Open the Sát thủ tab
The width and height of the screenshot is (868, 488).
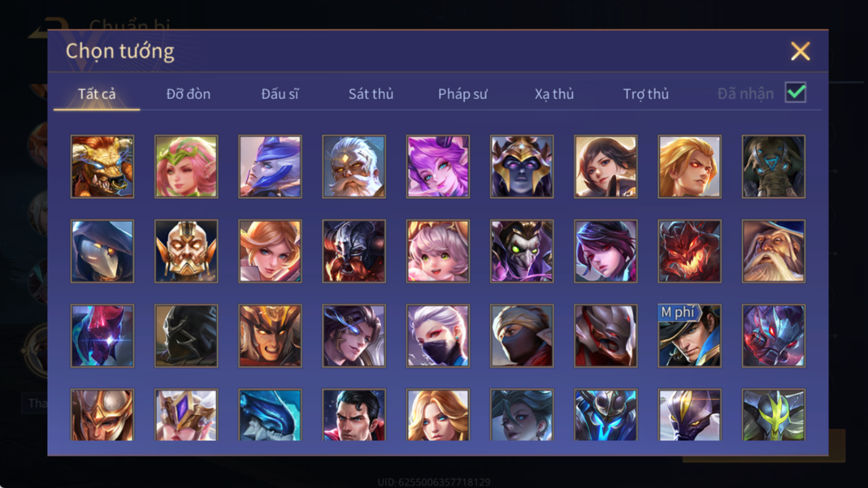[371, 94]
